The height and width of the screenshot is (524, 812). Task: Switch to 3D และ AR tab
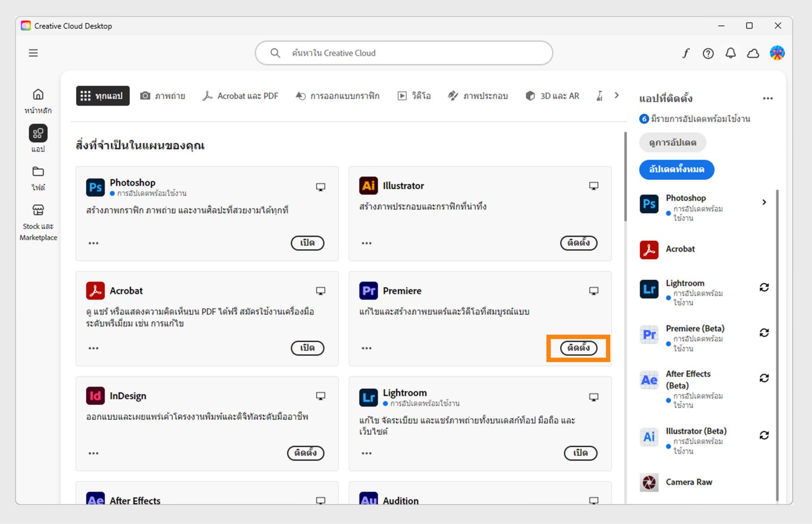[552, 96]
